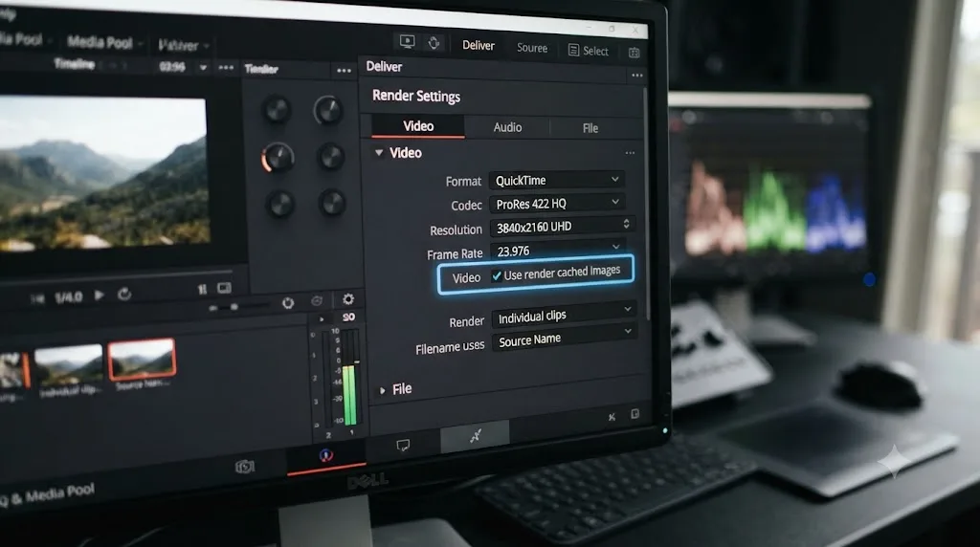
Task: Click the bottom-left color knob
Action: pos(279,204)
